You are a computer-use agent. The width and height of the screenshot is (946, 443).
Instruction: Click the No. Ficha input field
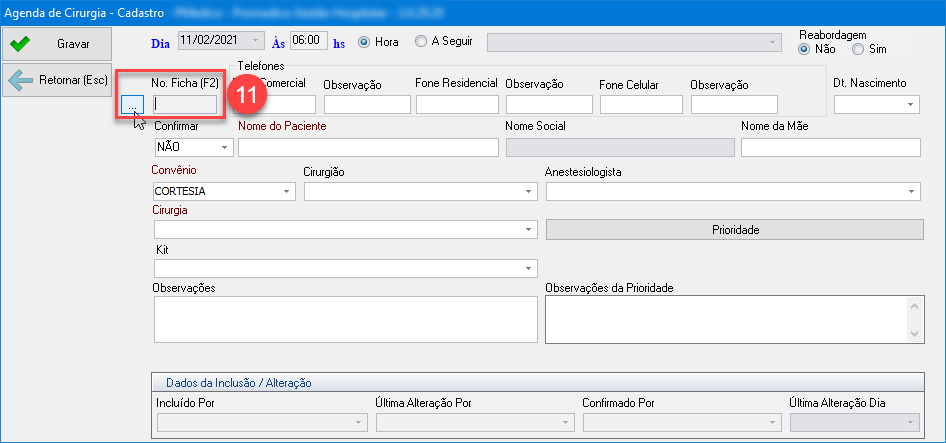pos(185,104)
